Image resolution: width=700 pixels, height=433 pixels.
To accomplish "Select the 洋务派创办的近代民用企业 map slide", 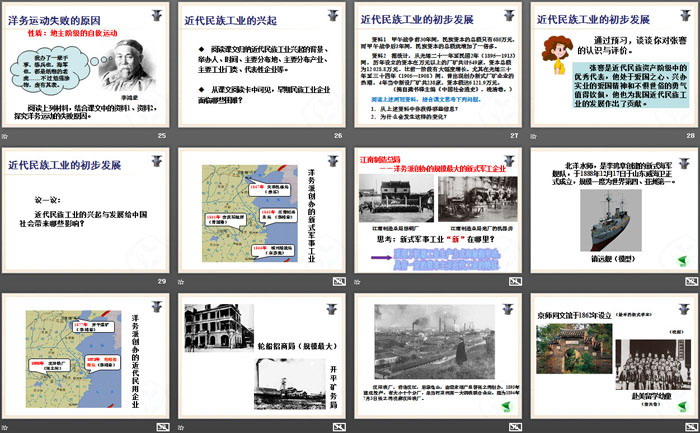I will pyautogui.click(x=86, y=356).
